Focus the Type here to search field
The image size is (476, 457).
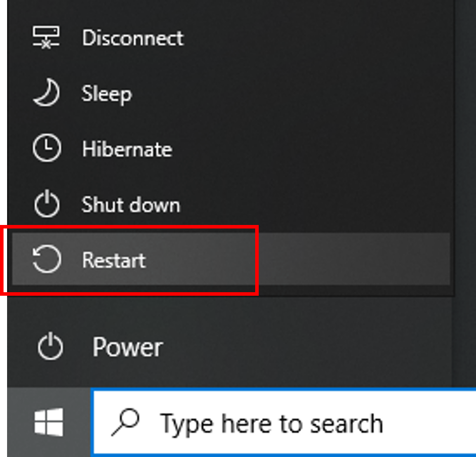[x=285, y=422]
